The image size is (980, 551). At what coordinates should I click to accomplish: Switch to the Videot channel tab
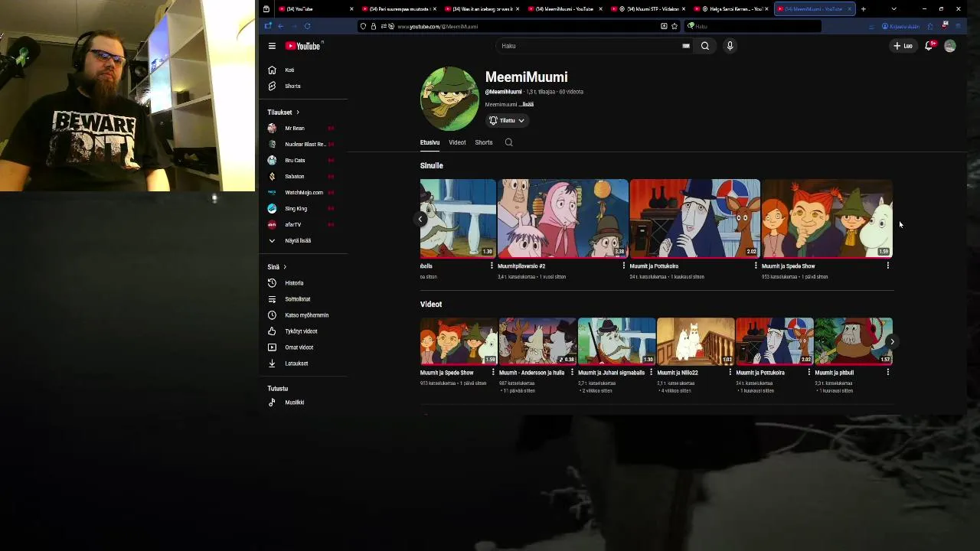pos(457,142)
